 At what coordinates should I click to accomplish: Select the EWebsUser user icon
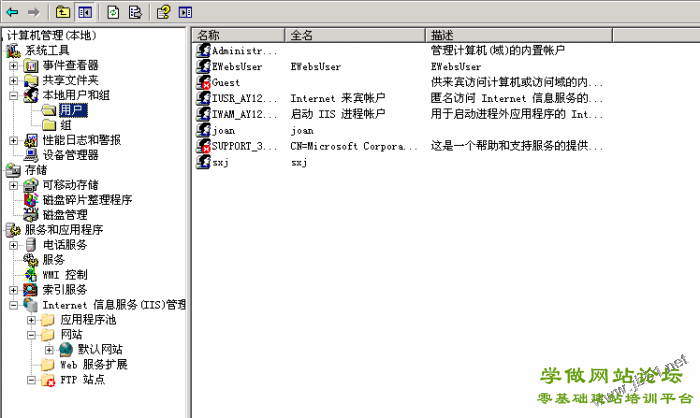tap(203, 67)
